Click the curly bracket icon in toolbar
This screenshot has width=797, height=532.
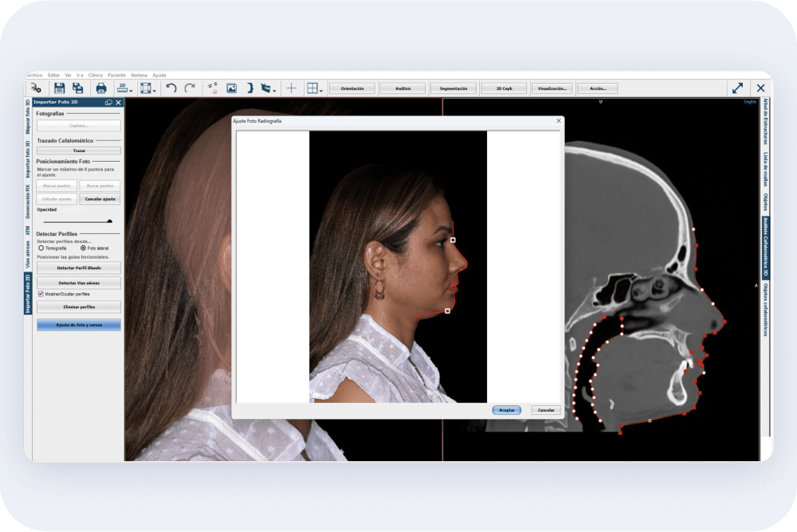pyautogui.click(x=249, y=88)
